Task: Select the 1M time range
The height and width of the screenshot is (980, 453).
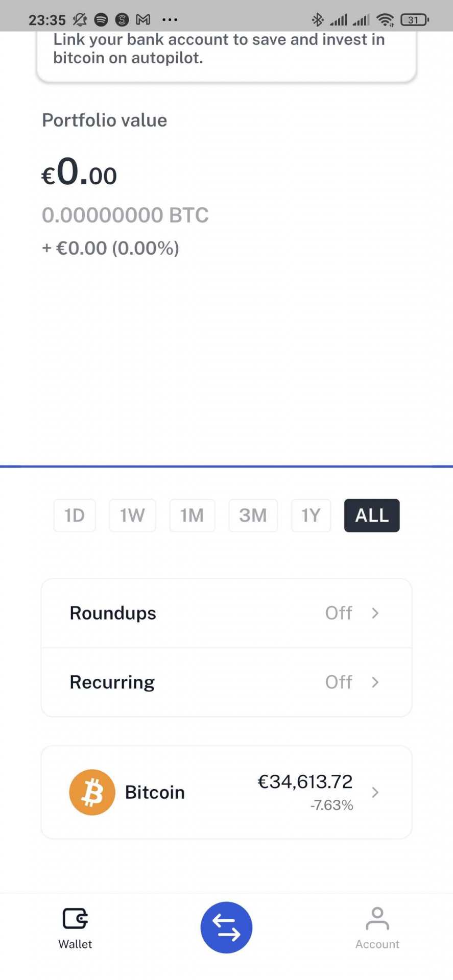Action: [x=192, y=516]
